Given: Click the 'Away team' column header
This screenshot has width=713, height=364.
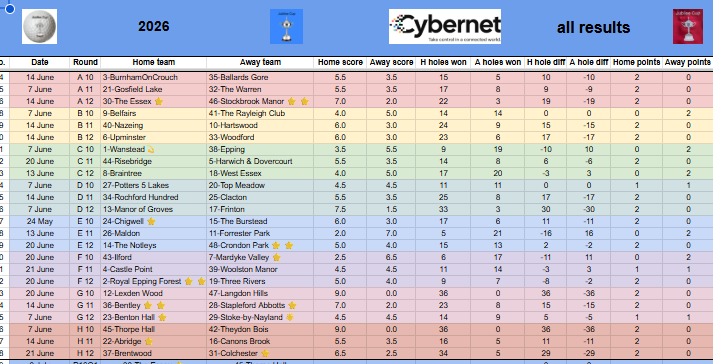Looking at the screenshot, I should [x=260, y=62].
